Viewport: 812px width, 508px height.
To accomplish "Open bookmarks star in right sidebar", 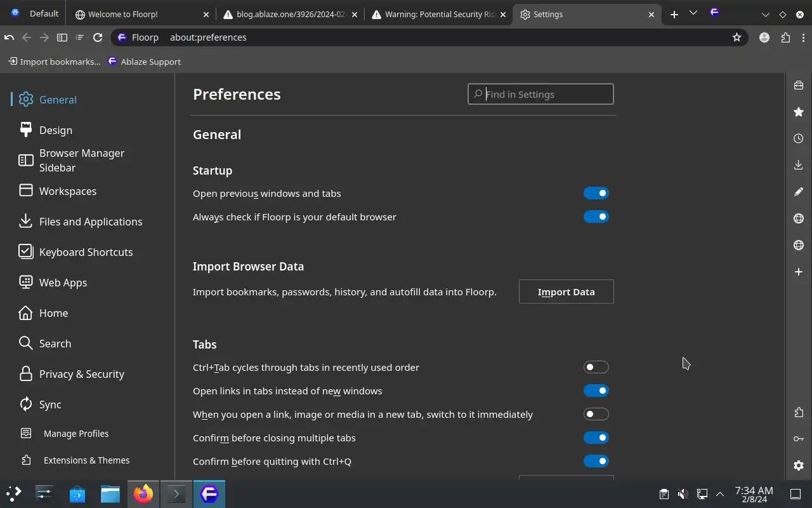I will point(799,112).
